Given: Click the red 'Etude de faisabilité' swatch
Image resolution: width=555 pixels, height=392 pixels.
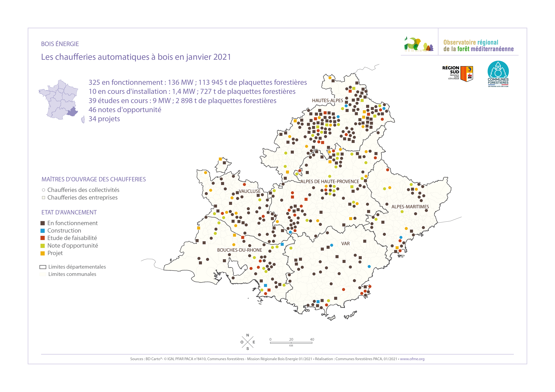Looking at the screenshot, I should click(x=43, y=238).
